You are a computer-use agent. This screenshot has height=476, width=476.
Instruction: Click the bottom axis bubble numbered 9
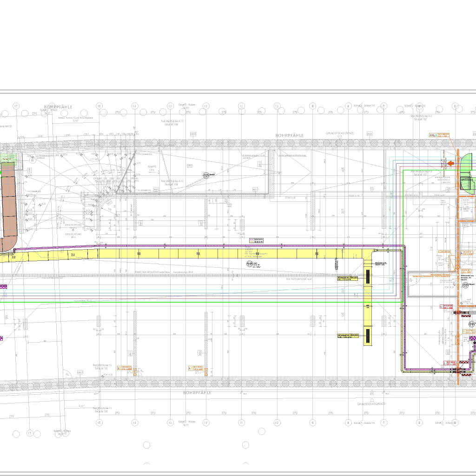coord(312,423)
